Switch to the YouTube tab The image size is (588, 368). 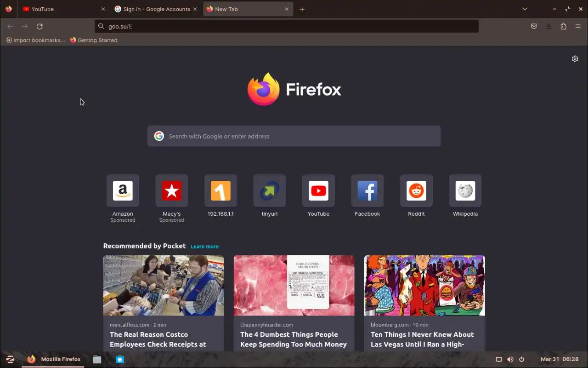point(64,9)
